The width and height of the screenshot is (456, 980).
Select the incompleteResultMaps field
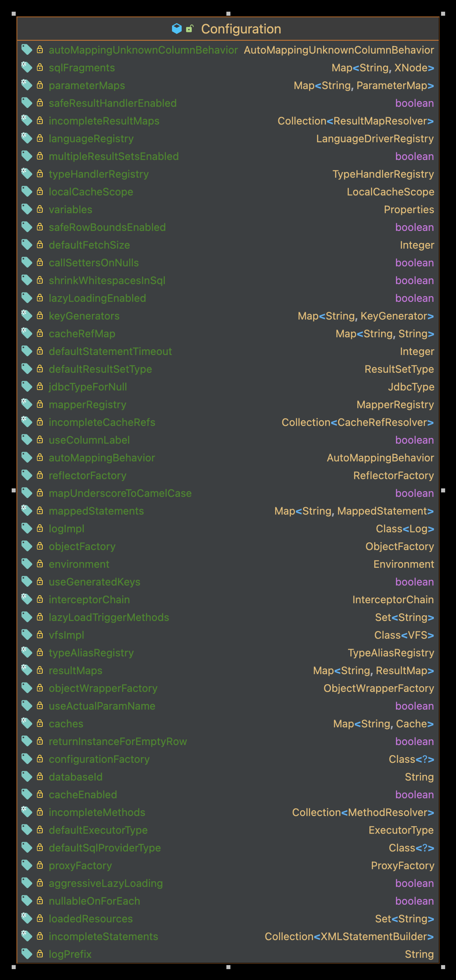point(104,121)
